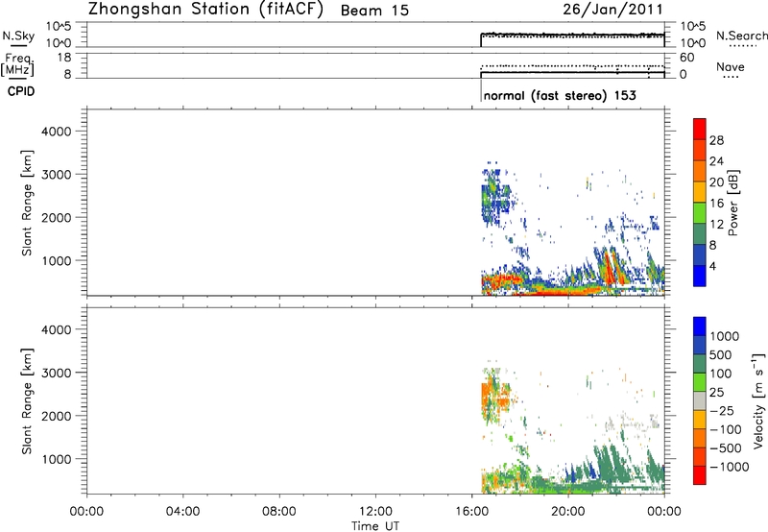
Task: Pick the gray Velocity colorbar segment between 25 and -25
Action: (700, 401)
